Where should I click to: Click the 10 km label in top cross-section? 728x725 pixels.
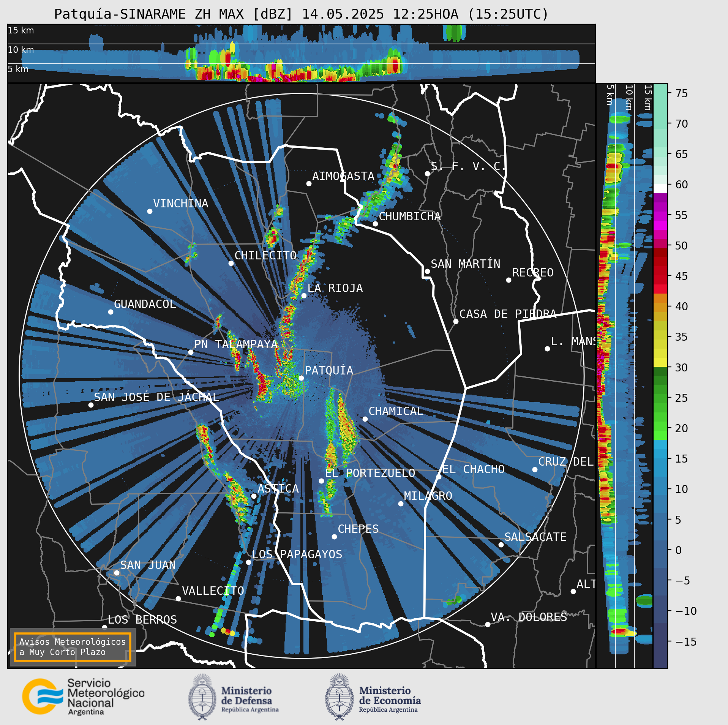pos(21,50)
